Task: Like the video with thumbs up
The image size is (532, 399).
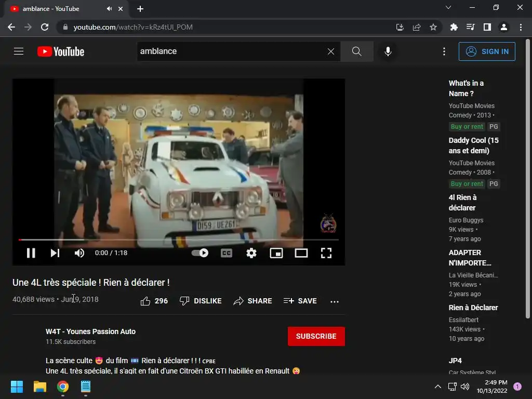Action: 154,301
